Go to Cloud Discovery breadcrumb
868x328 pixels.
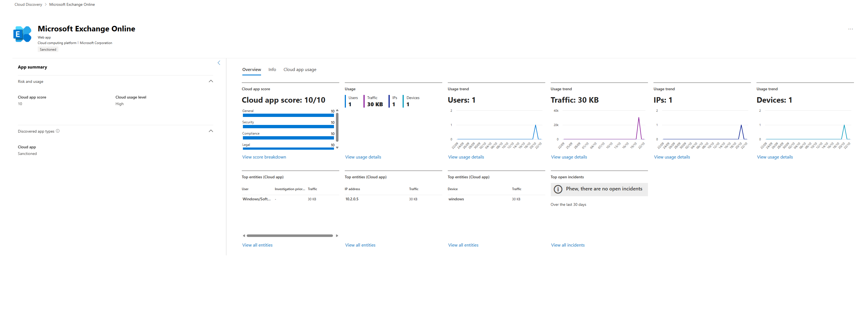pyautogui.click(x=28, y=4)
